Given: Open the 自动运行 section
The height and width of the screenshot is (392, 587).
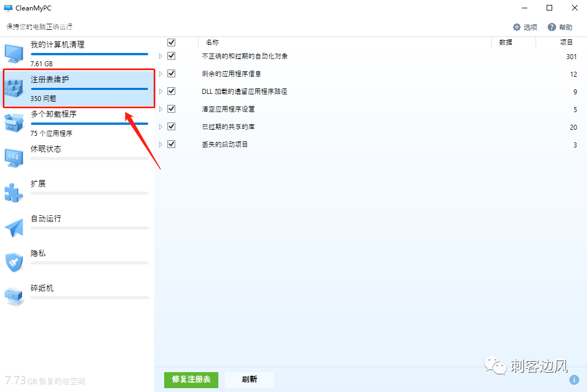Looking at the screenshot, I should click(x=77, y=227).
